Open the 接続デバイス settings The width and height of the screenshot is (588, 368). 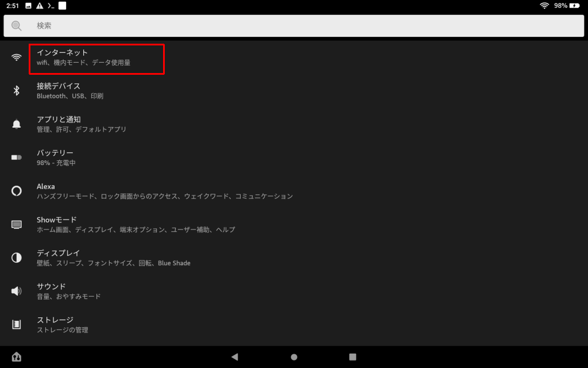[294, 90]
